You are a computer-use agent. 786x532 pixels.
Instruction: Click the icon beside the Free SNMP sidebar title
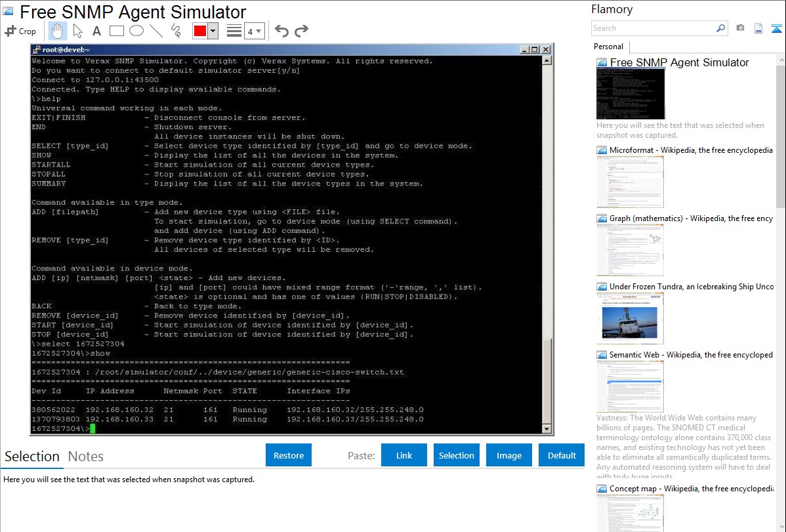[602, 63]
